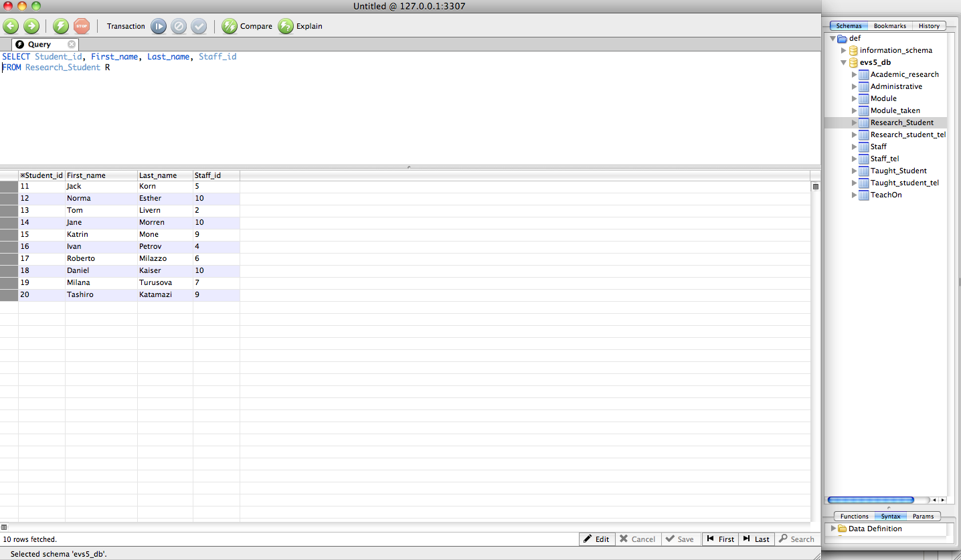Expand the Data Definition folder

click(x=833, y=529)
